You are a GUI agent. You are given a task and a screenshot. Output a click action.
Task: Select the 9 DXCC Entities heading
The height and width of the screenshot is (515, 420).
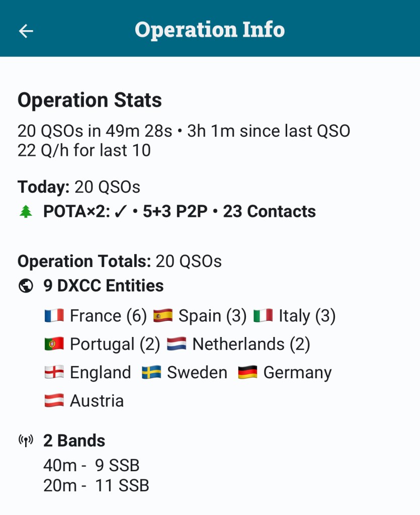[104, 286]
